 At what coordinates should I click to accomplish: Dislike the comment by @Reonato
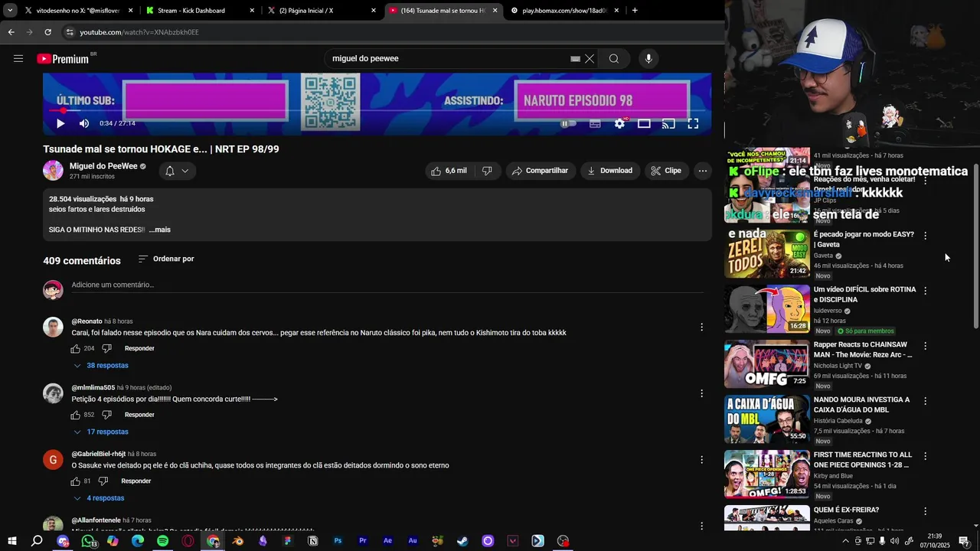pos(106,348)
